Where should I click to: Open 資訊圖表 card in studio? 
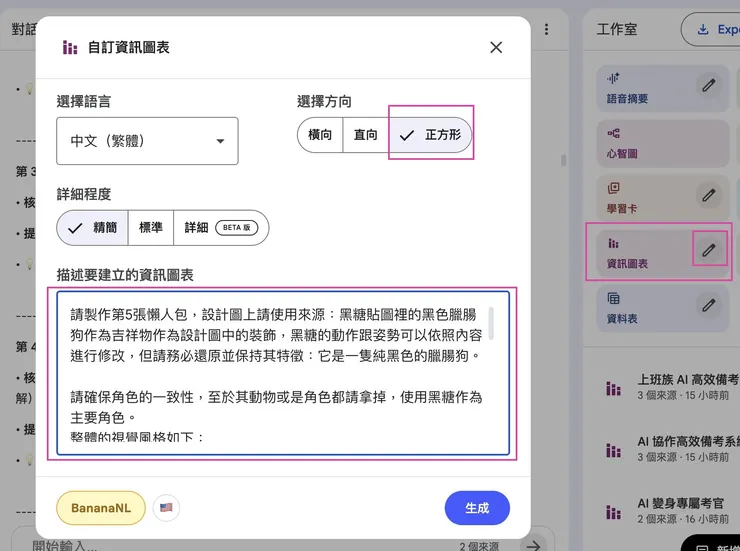pyautogui.click(x=662, y=254)
